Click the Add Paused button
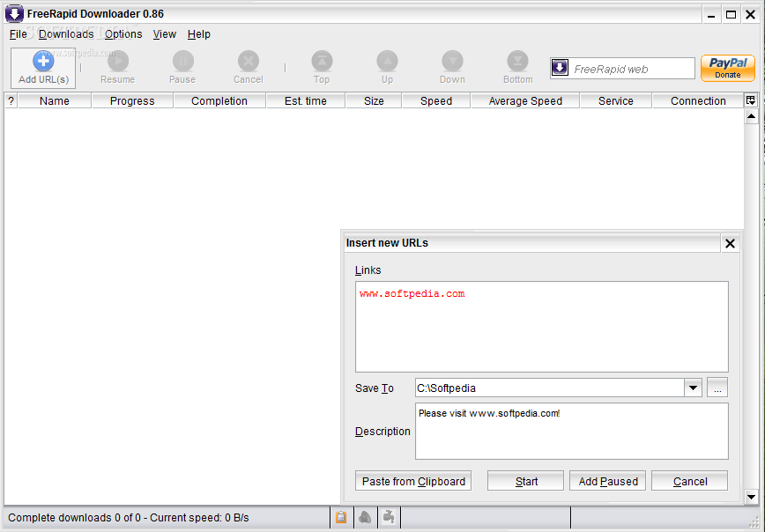 point(608,481)
